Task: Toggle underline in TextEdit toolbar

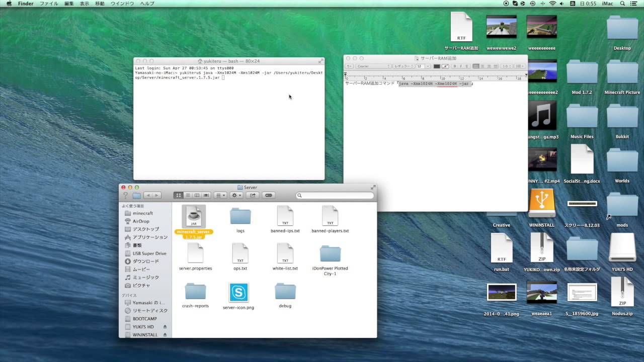Action: 466,66
